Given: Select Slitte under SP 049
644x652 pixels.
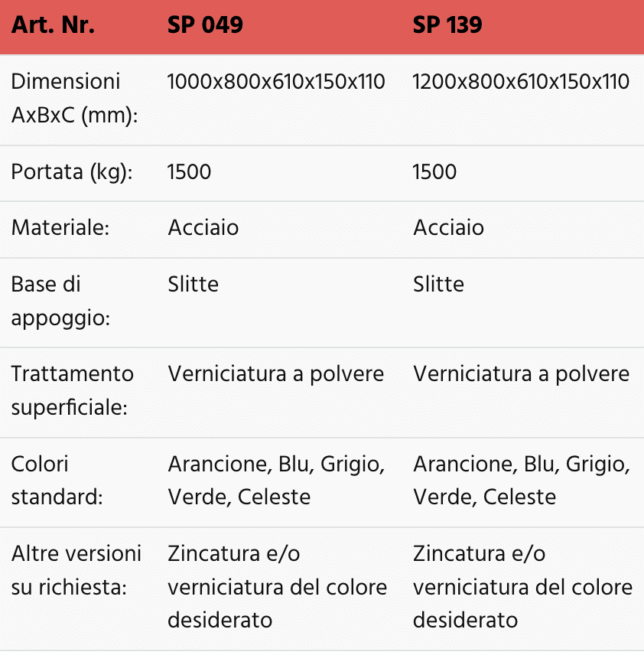Looking at the screenshot, I should [x=194, y=285].
